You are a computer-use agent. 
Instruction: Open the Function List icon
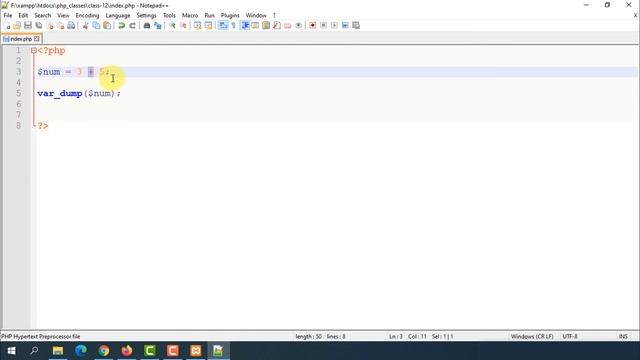pos(277,25)
